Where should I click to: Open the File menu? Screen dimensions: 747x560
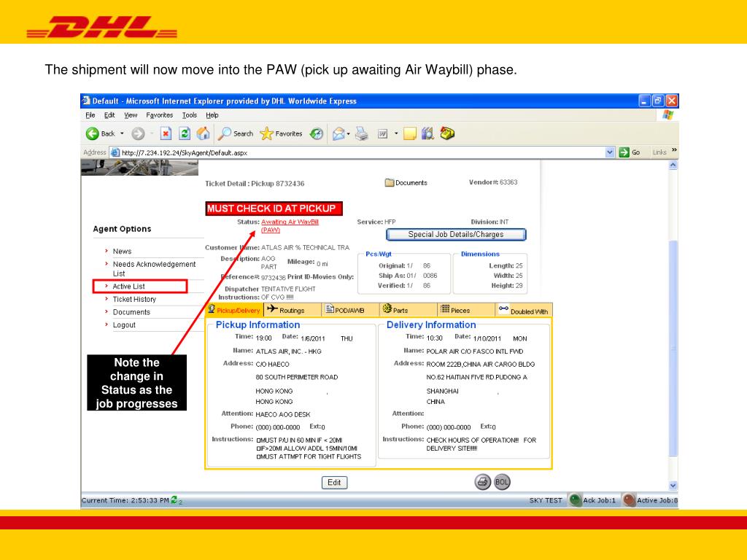tap(90, 115)
